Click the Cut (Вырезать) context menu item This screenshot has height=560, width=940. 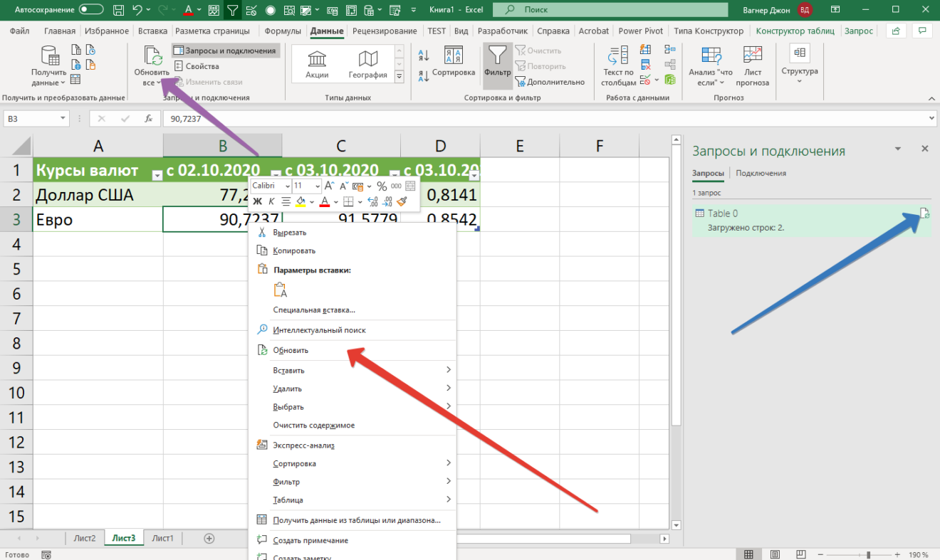pos(289,232)
